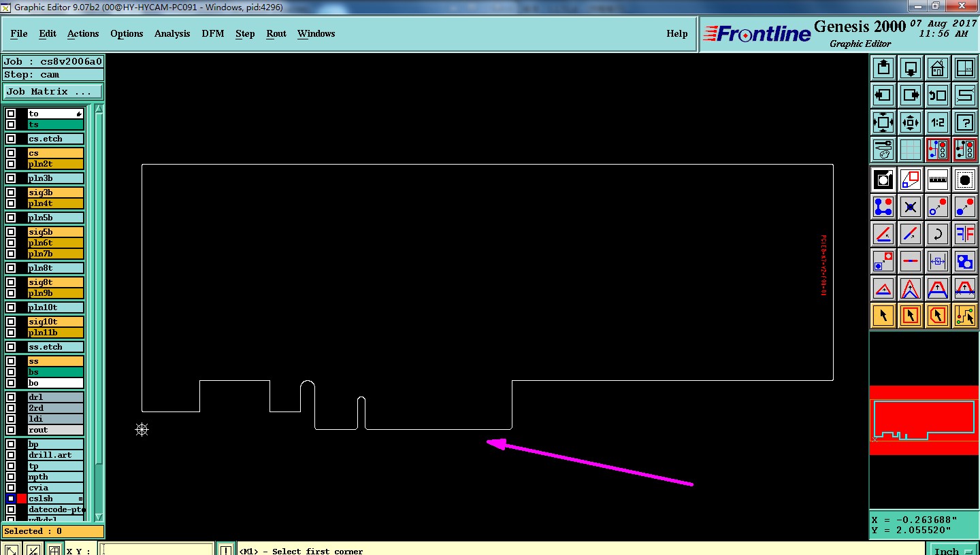Open the Rout menu
The image size is (980, 555).
click(276, 33)
